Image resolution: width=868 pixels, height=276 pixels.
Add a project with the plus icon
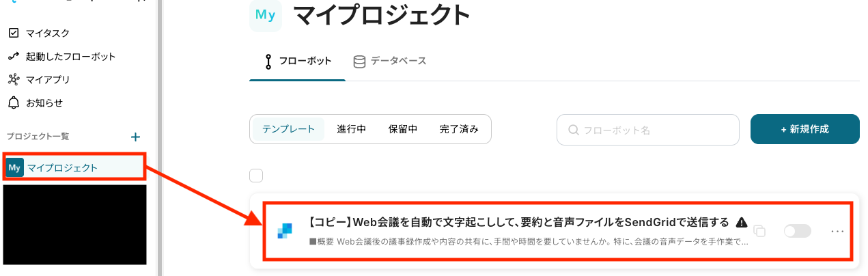pos(135,137)
